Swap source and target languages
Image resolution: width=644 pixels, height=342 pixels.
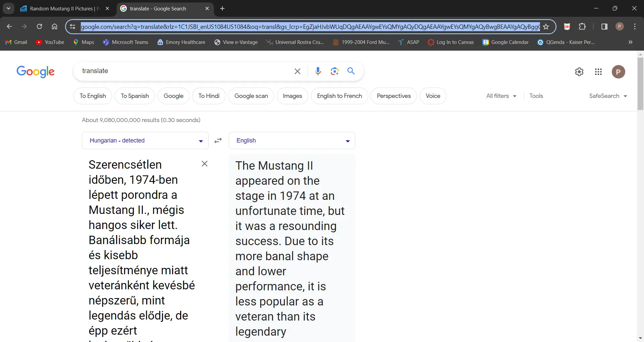218,140
